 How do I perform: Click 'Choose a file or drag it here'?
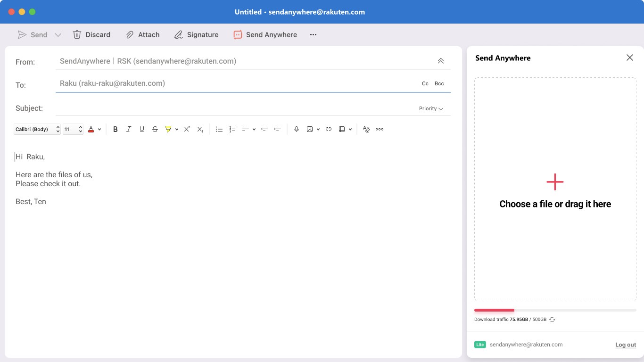tap(555, 204)
